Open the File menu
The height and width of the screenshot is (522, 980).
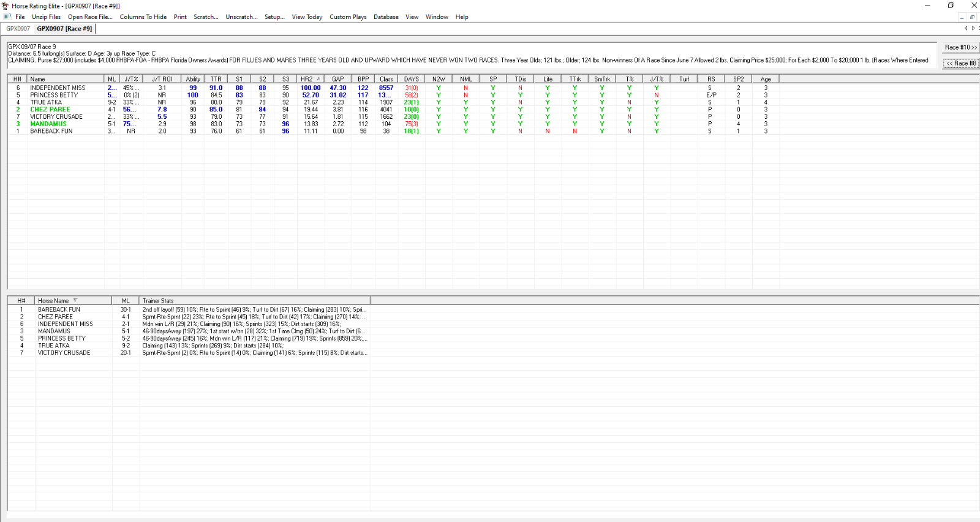click(x=20, y=17)
